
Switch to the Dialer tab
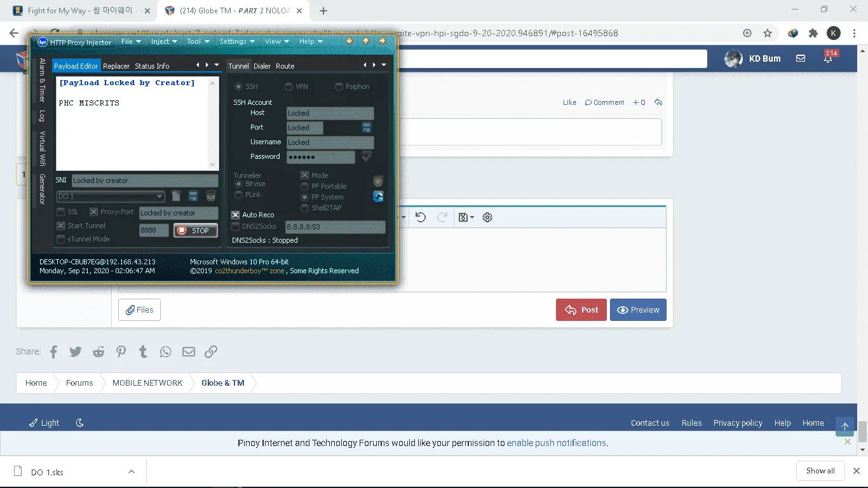(x=262, y=66)
